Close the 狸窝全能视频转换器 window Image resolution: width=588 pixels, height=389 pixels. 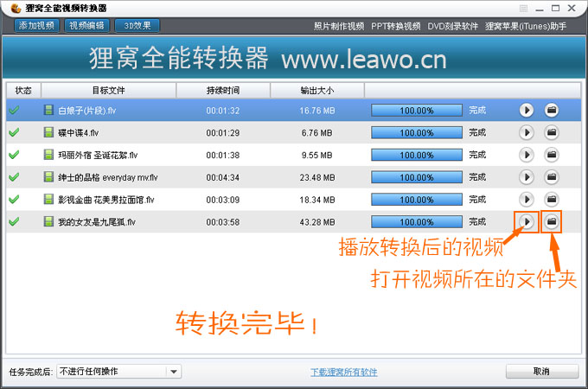[x=572, y=8]
